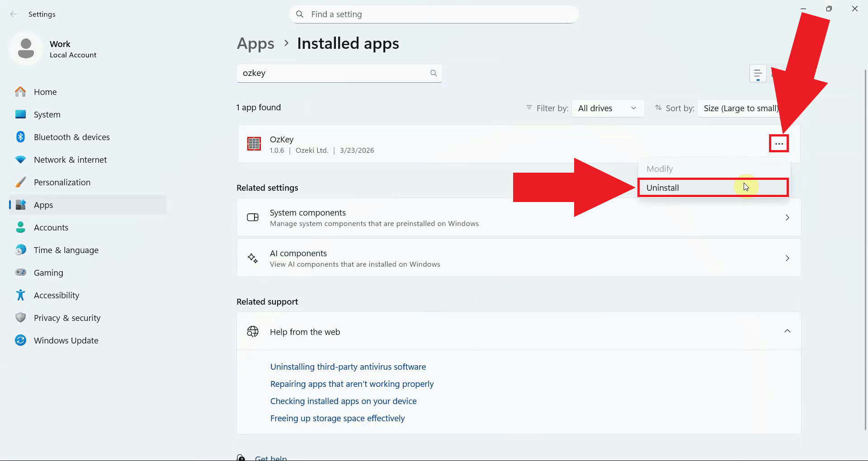Go to Network & internet settings
This screenshot has width=868, height=461.
coord(70,160)
